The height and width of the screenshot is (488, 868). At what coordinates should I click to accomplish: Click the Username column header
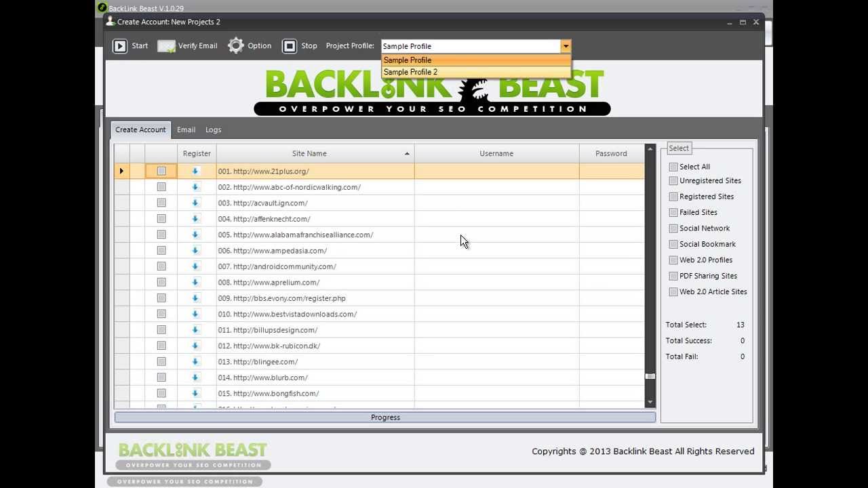pyautogui.click(x=496, y=153)
